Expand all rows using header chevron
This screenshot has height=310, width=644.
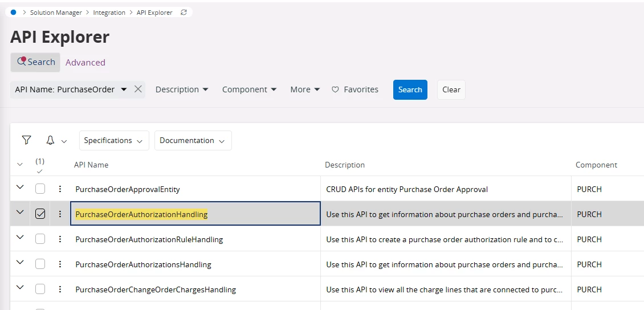(x=20, y=165)
